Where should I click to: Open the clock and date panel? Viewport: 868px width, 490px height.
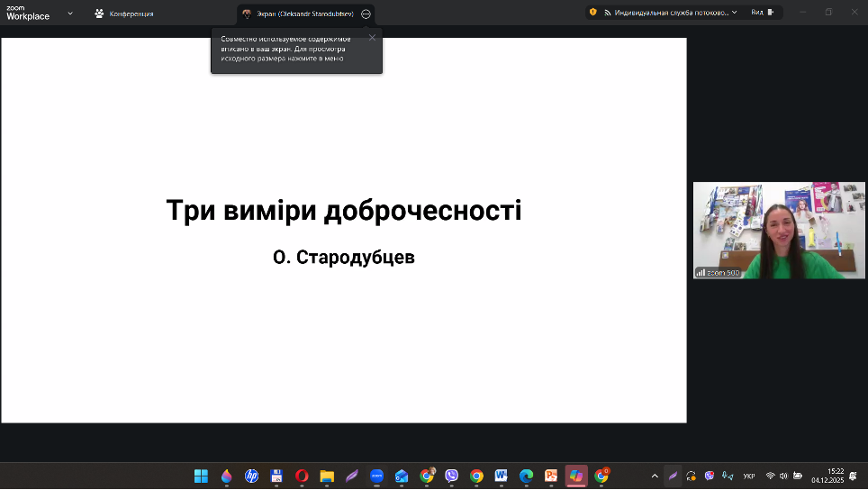[827, 476]
